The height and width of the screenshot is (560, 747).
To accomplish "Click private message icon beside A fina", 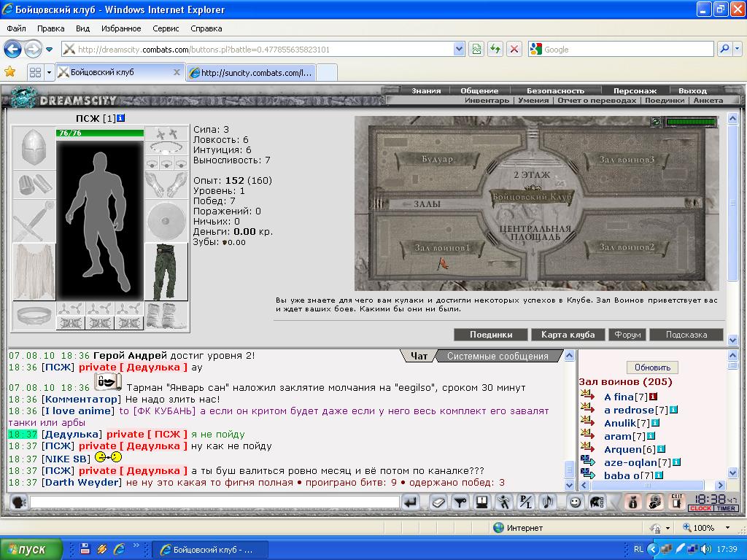I will [587, 396].
